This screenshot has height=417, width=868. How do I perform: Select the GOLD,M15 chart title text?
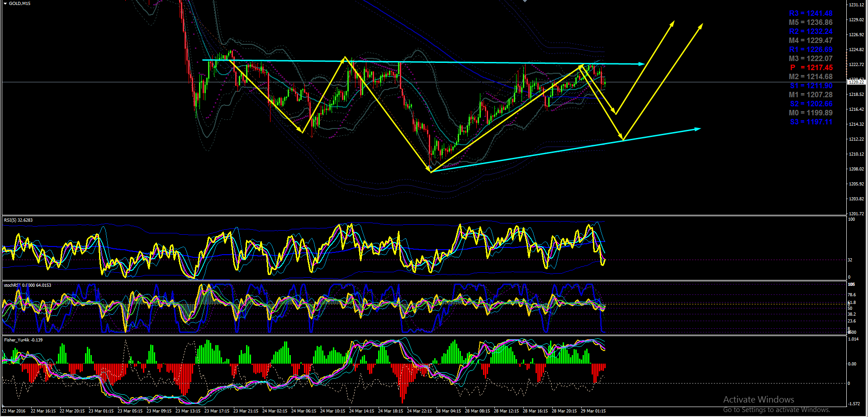pos(19,4)
